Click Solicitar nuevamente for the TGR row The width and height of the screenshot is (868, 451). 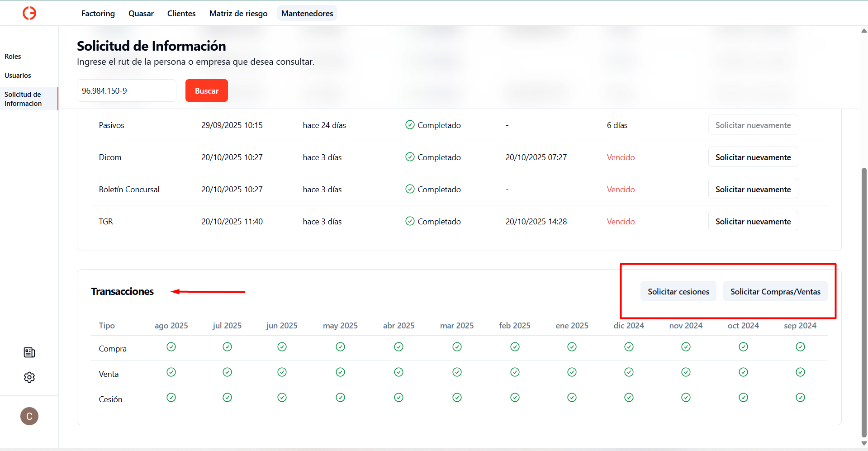pyautogui.click(x=753, y=222)
